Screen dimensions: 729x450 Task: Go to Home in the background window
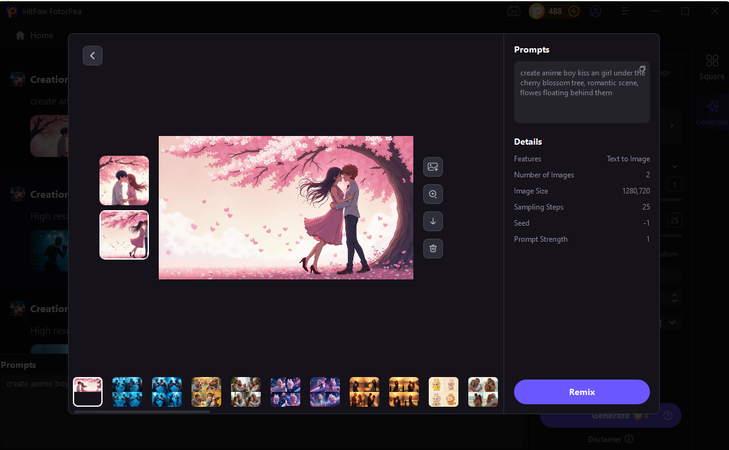coord(35,35)
